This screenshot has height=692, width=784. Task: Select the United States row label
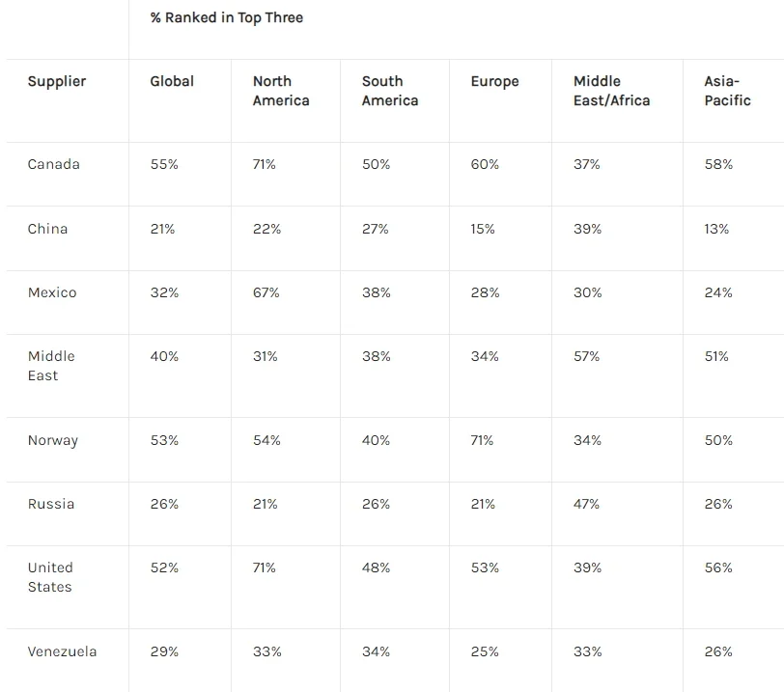50,577
